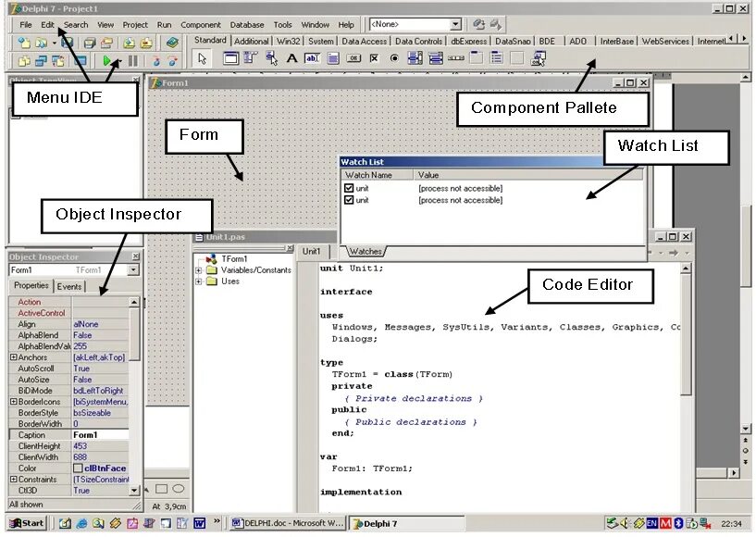This screenshot has height=537, width=756.
Task: Select the Label component (letter A)
Action: click(x=291, y=58)
